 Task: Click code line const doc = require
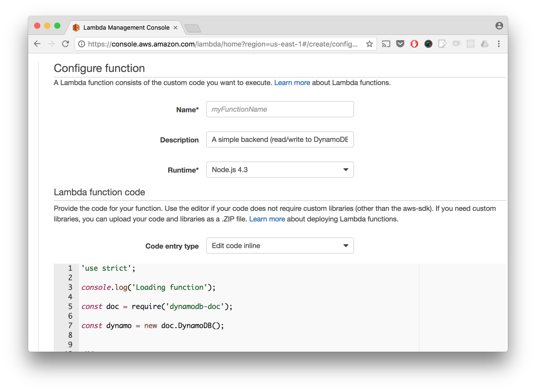[x=157, y=306]
